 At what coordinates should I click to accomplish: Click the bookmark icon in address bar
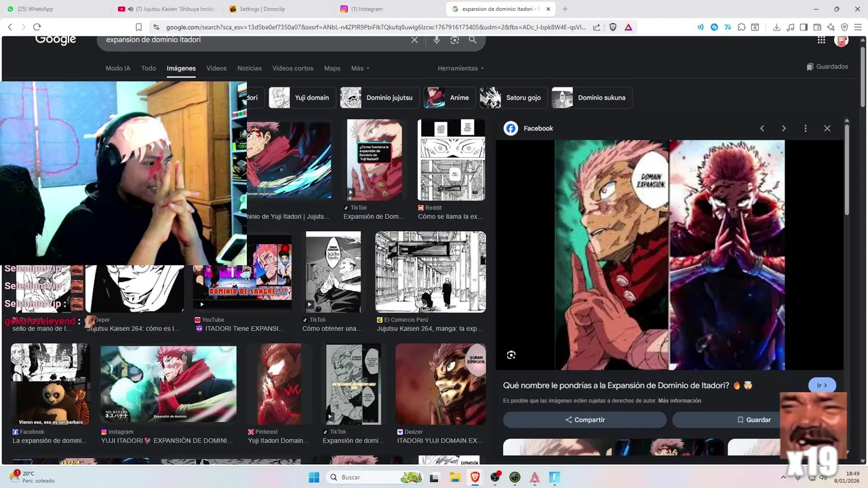[x=138, y=27]
